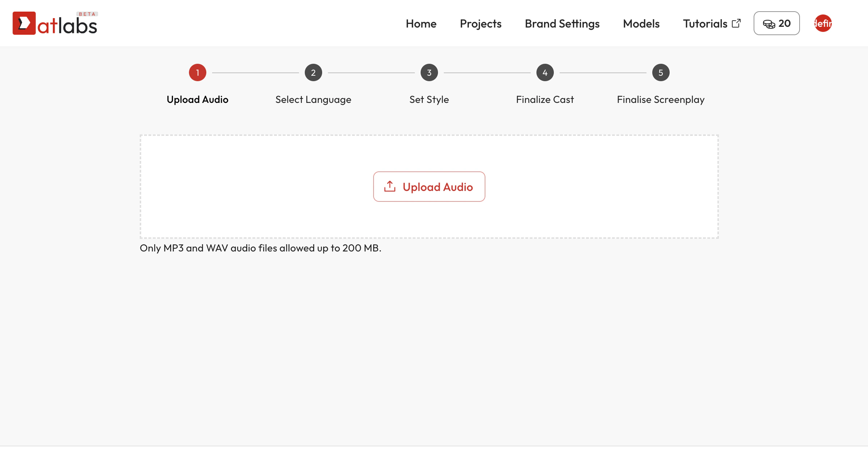Click the Upload Audio step label

[x=197, y=99]
